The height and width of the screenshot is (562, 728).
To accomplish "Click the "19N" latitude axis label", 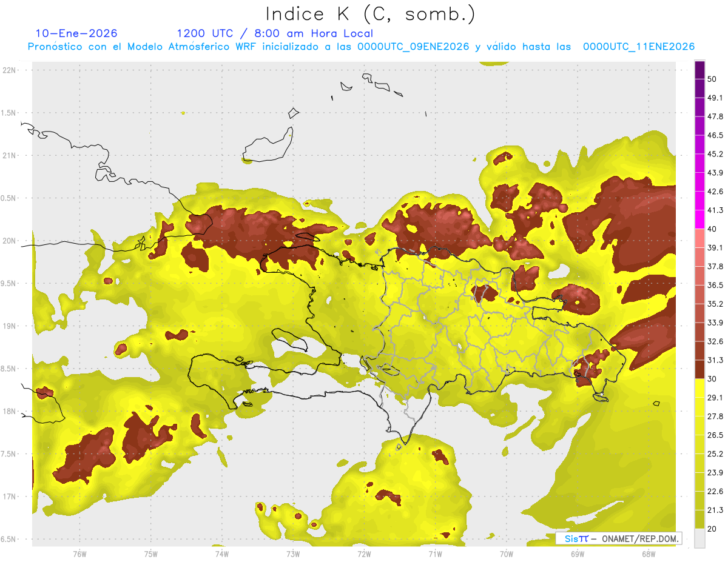I will pos(10,326).
